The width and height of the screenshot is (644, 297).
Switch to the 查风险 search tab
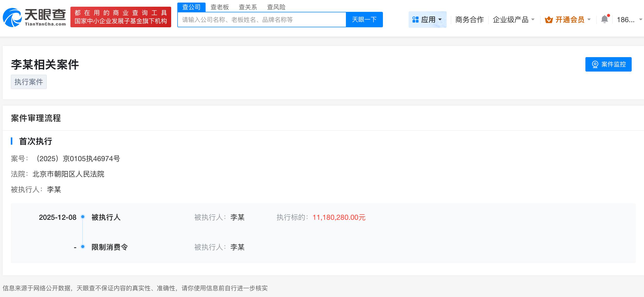click(x=276, y=7)
